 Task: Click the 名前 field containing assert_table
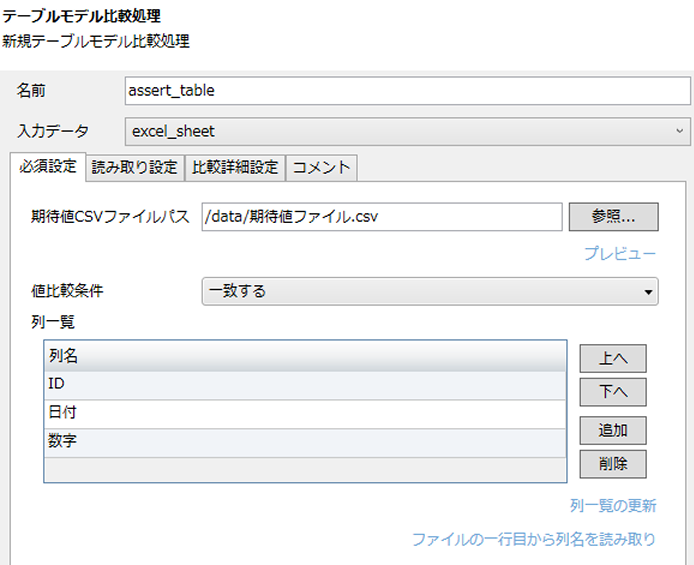[407, 90]
